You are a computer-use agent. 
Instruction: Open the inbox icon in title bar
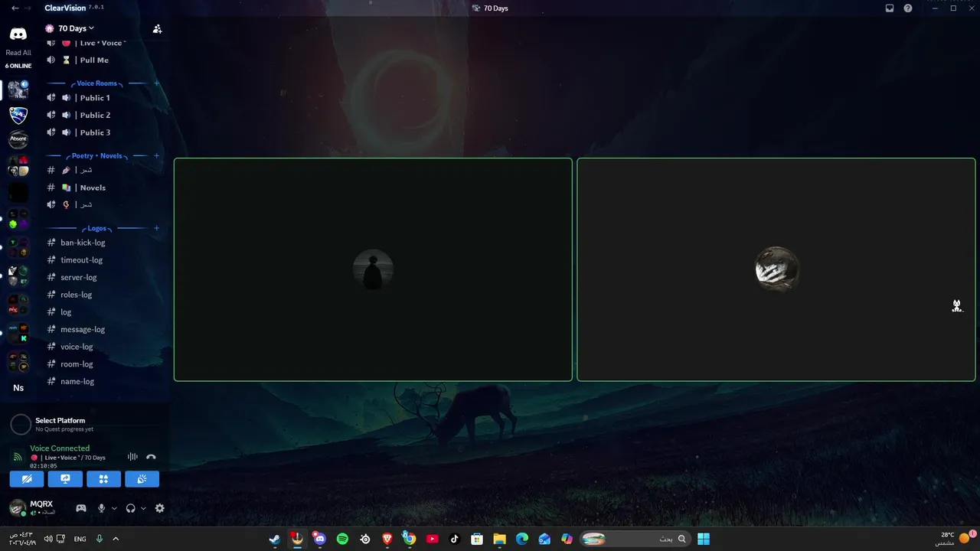coord(890,8)
